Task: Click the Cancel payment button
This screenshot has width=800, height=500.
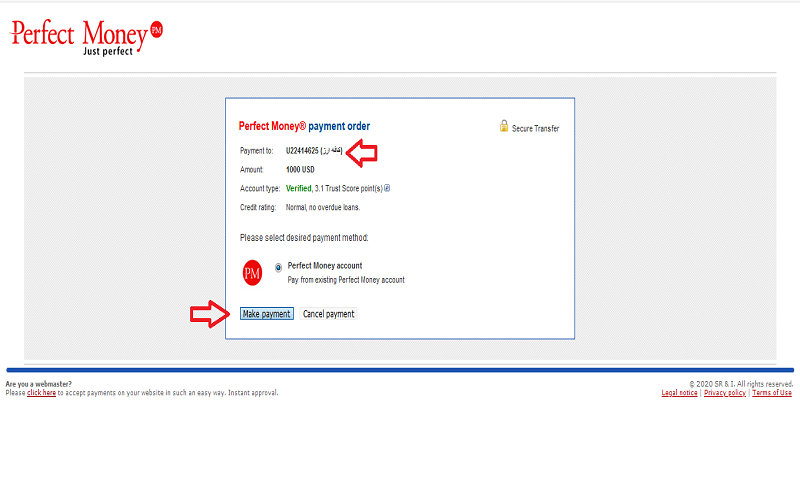Action: point(328,314)
